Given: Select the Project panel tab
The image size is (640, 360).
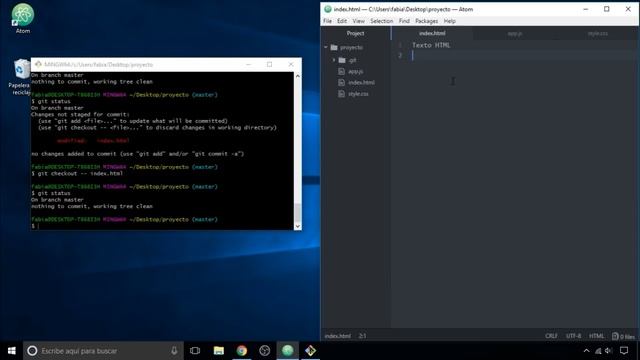Looking at the screenshot, I should 356,33.
